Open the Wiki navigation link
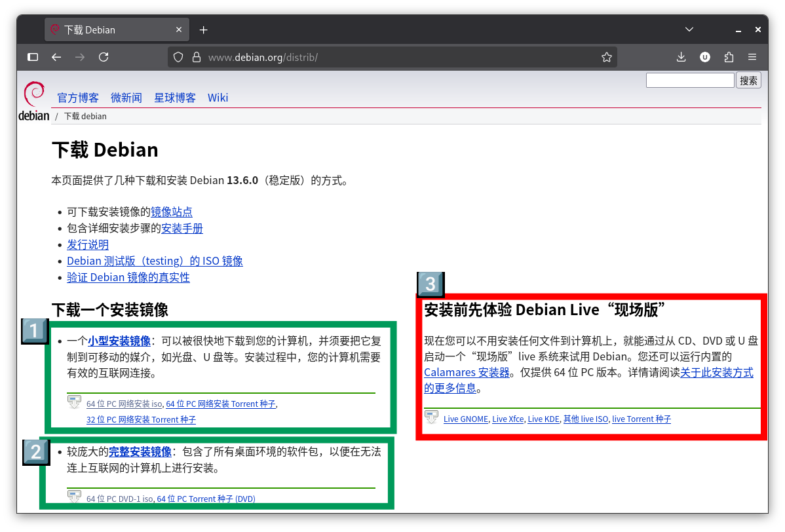Screen dimensions: 785x532 coord(218,98)
